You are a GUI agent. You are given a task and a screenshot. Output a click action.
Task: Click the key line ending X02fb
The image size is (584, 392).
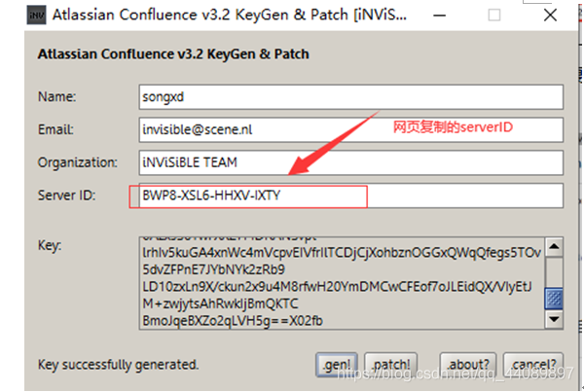(x=233, y=321)
